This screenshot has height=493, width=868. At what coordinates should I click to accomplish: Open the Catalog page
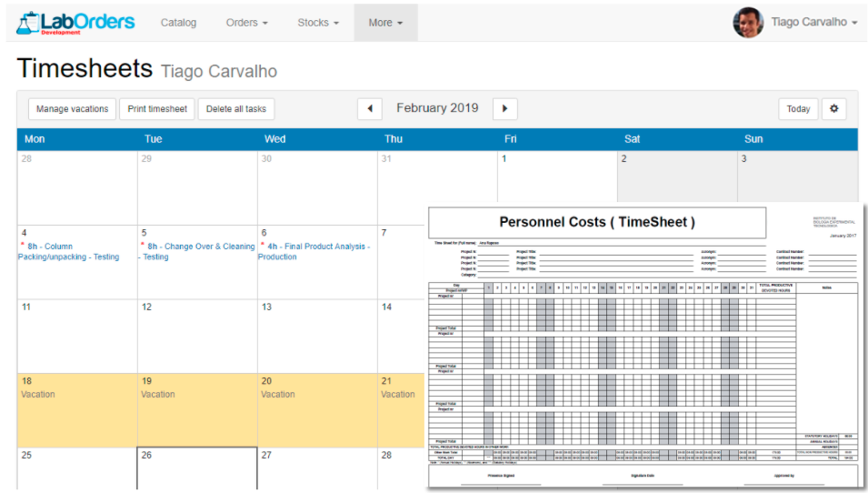178,23
